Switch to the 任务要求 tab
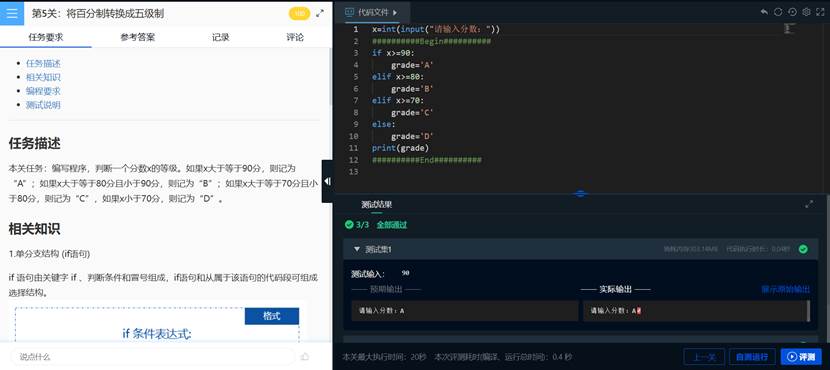This screenshot has height=370, width=830. [x=46, y=37]
